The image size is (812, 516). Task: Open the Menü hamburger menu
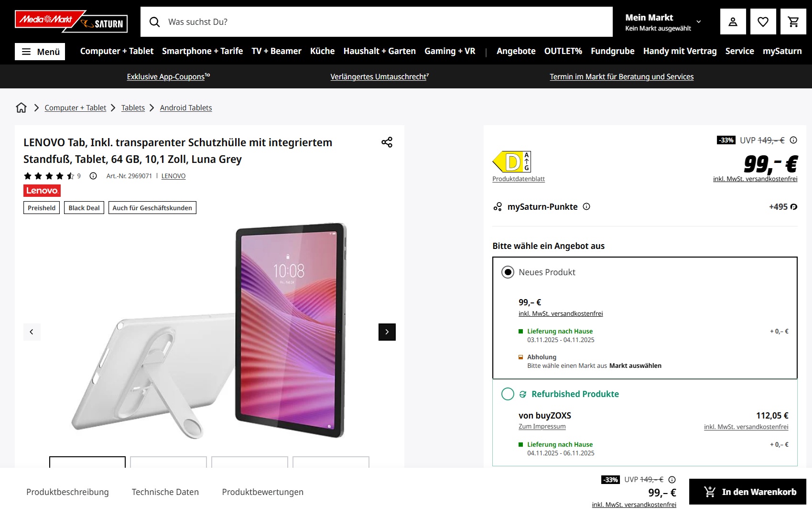coord(40,52)
